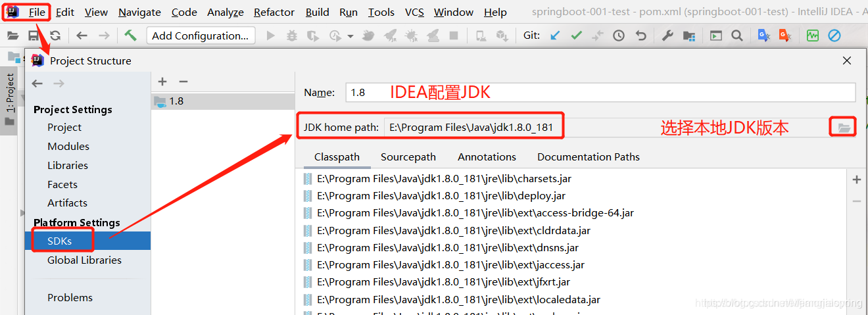Click the green hammer Build Project icon

click(130, 36)
